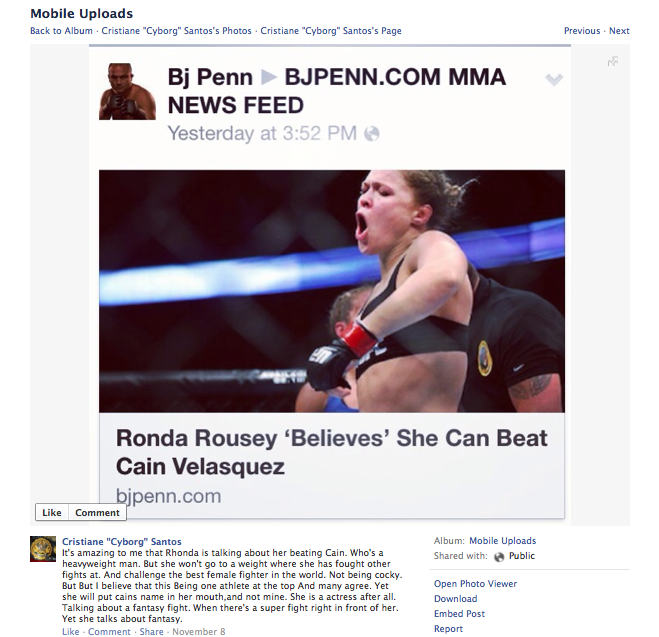Go to the Previous photo
The image size is (659, 637).
click(x=582, y=31)
